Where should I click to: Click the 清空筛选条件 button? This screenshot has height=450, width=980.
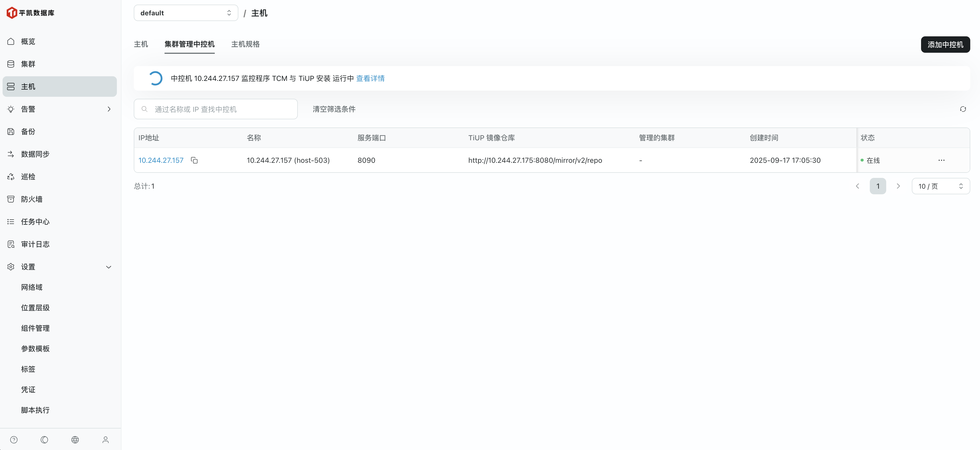click(334, 109)
